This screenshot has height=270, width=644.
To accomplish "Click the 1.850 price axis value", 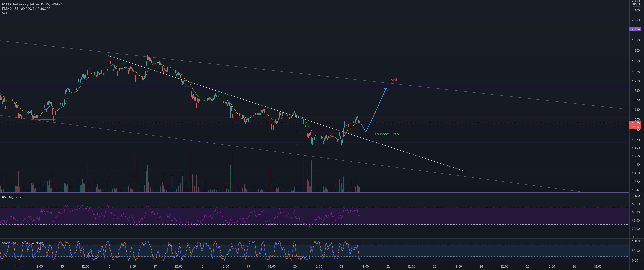I will [635, 61].
